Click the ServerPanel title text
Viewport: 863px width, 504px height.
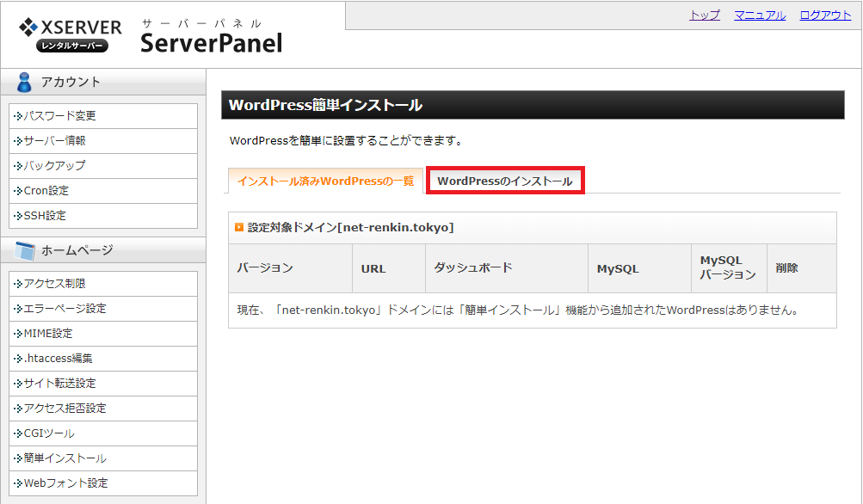[x=212, y=43]
